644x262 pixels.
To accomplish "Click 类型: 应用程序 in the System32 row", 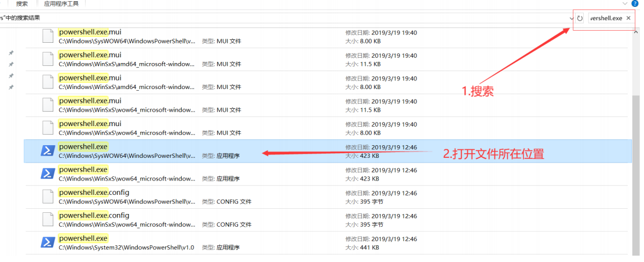I will pyautogui.click(x=221, y=248).
